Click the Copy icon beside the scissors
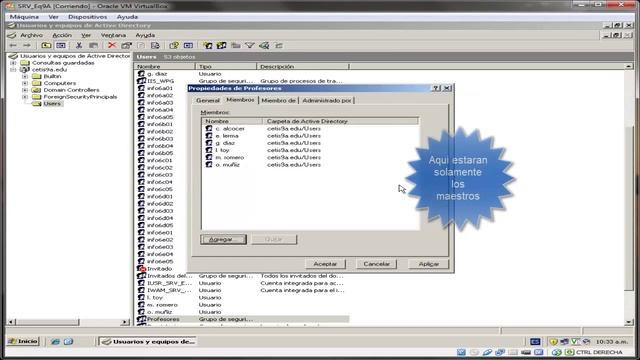 [x=93, y=45]
